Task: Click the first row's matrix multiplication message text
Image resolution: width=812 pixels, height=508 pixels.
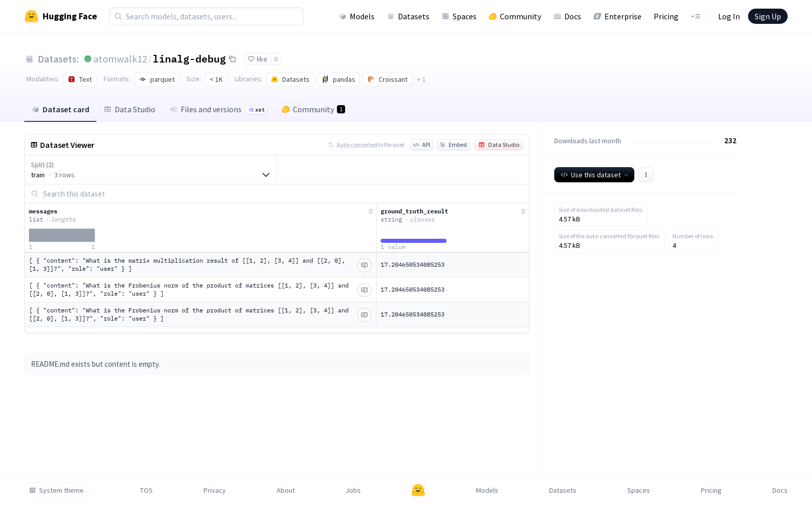Action: pos(187,265)
